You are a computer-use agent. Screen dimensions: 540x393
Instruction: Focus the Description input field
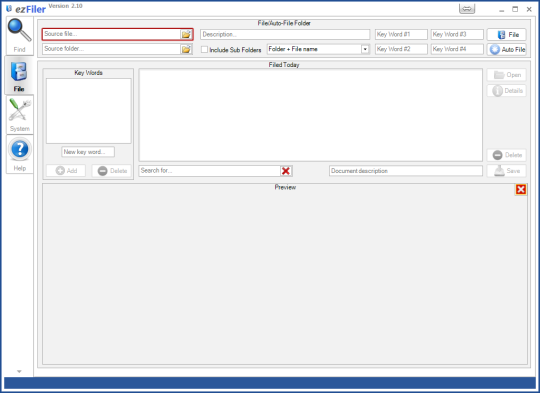point(285,34)
